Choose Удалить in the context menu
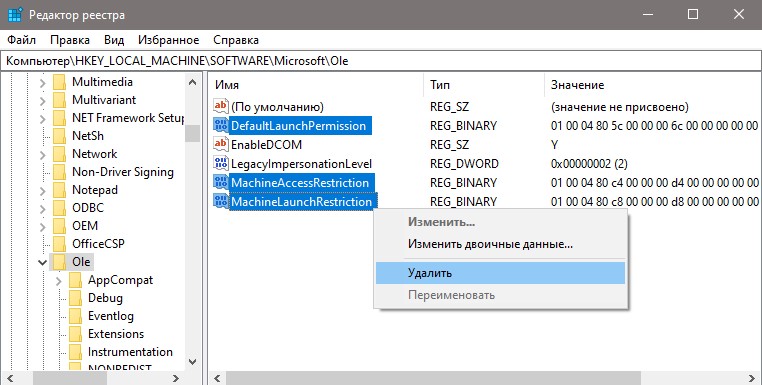Image resolution: width=762 pixels, height=385 pixels. pos(500,273)
